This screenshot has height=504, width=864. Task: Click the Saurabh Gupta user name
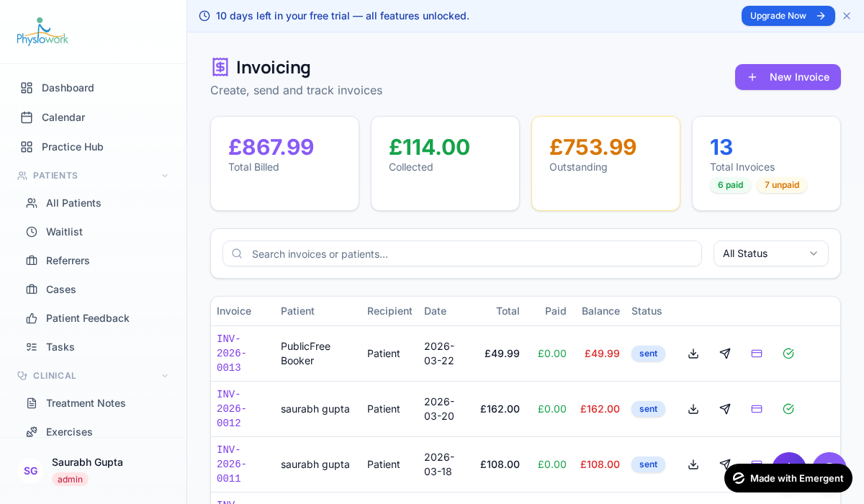click(87, 462)
